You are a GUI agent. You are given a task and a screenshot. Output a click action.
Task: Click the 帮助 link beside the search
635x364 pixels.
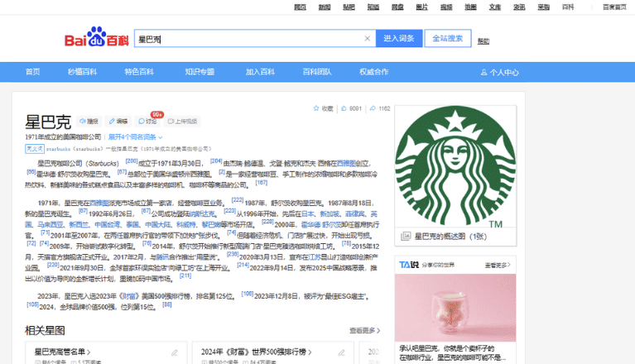(483, 41)
